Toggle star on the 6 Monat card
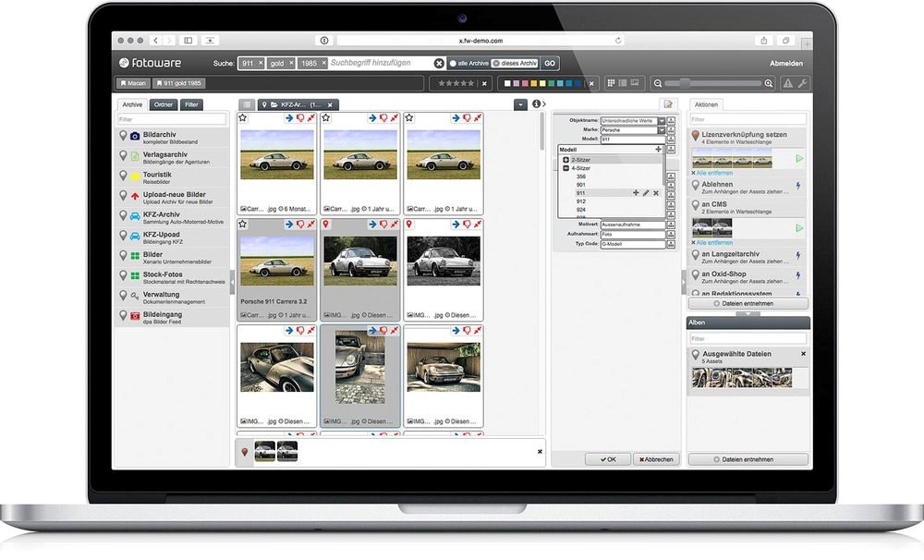 [x=243, y=118]
